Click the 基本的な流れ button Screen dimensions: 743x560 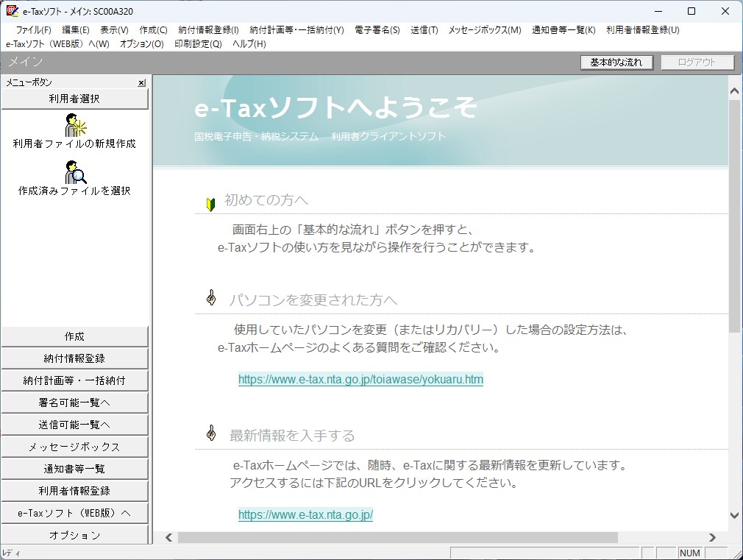(616, 62)
